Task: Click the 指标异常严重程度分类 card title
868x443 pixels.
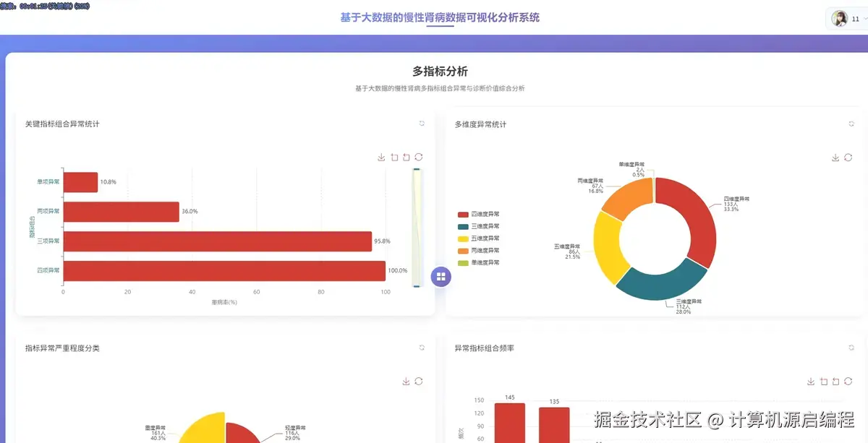Action: coord(62,348)
